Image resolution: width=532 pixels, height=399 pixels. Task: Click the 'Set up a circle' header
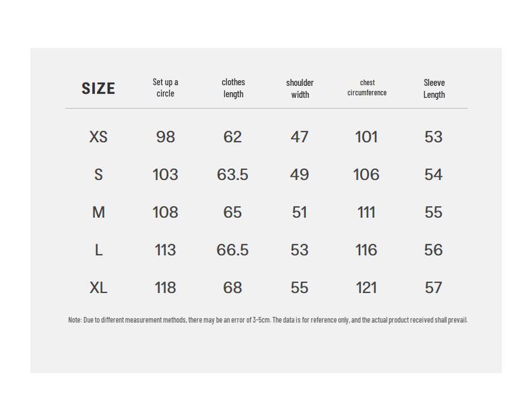(x=166, y=88)
